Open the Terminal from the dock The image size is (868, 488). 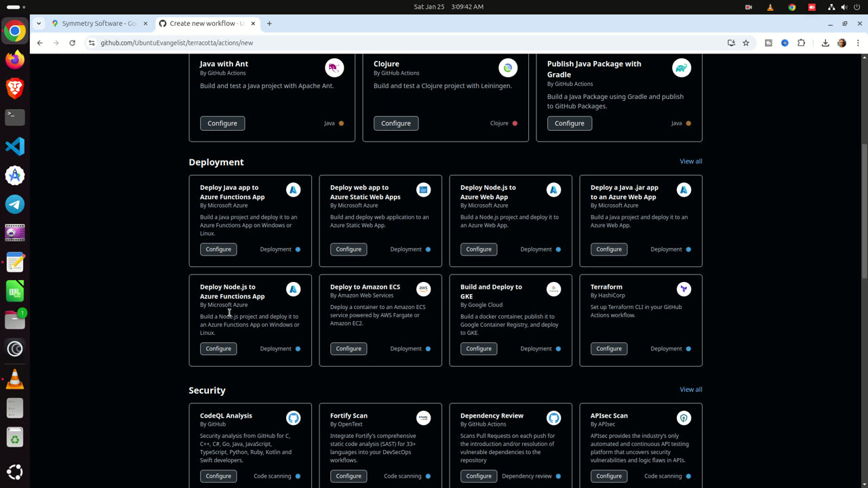(x=15, y=117)
